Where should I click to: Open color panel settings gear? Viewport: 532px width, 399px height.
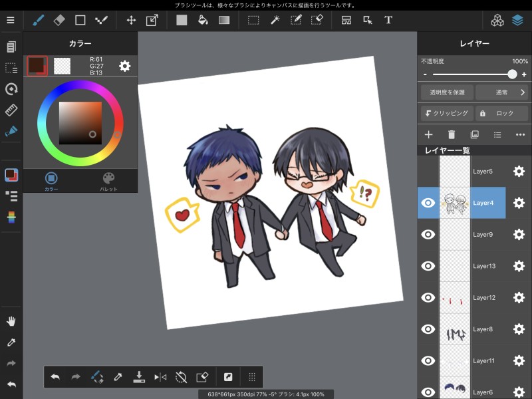[124, 66]
